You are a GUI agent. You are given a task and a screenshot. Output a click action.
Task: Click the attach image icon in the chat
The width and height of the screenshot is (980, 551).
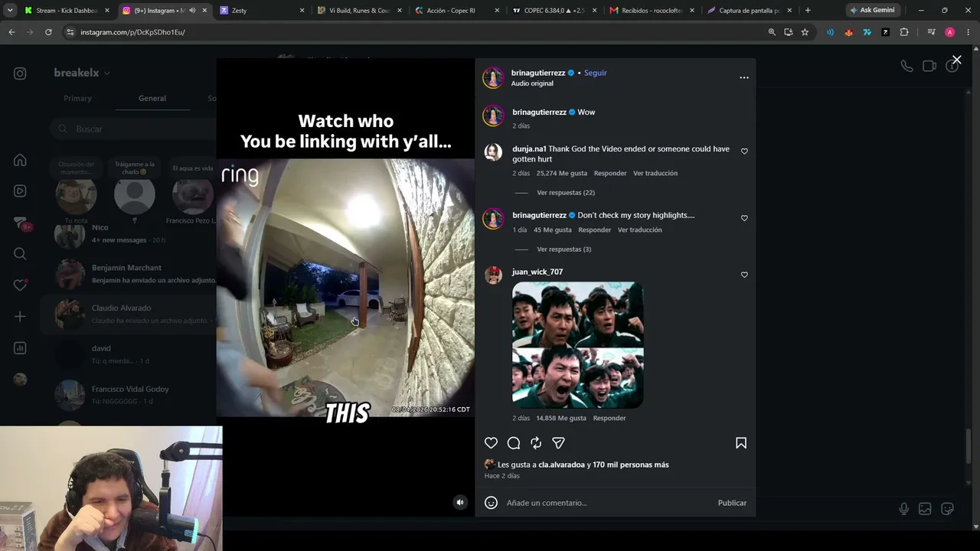925,509
